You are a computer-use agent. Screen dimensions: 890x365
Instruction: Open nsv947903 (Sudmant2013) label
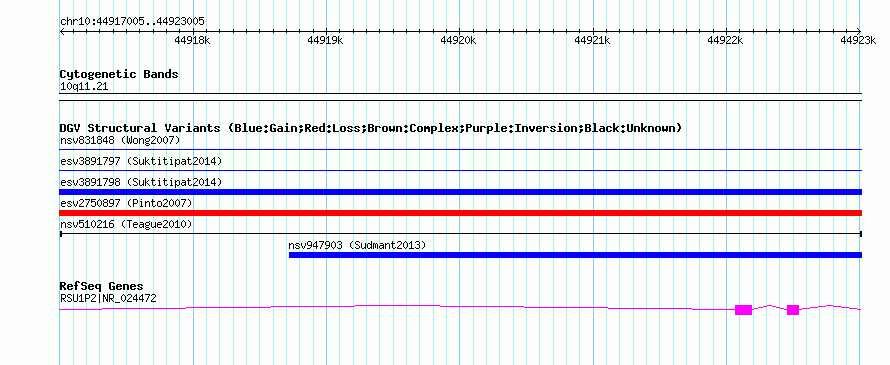click(357, 245)
